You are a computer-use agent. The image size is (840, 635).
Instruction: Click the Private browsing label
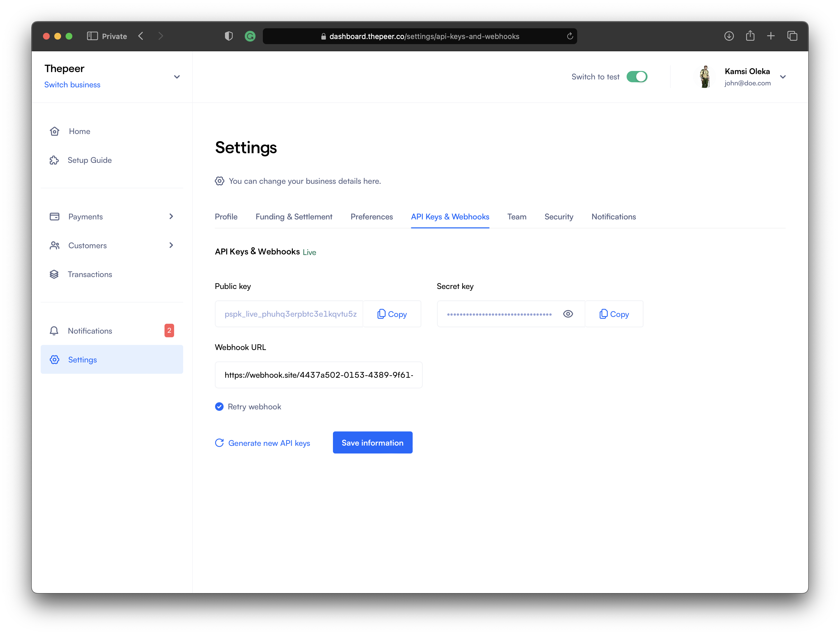114,36
